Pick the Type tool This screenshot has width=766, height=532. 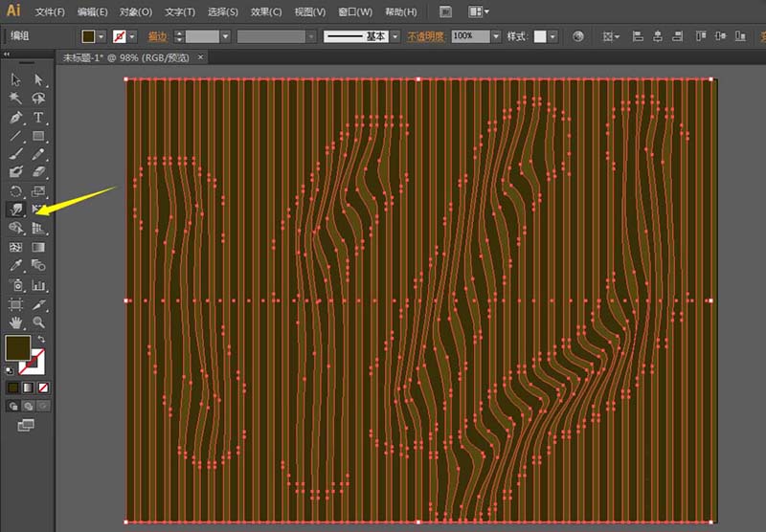pyautogui.click(x=38, y=117)
